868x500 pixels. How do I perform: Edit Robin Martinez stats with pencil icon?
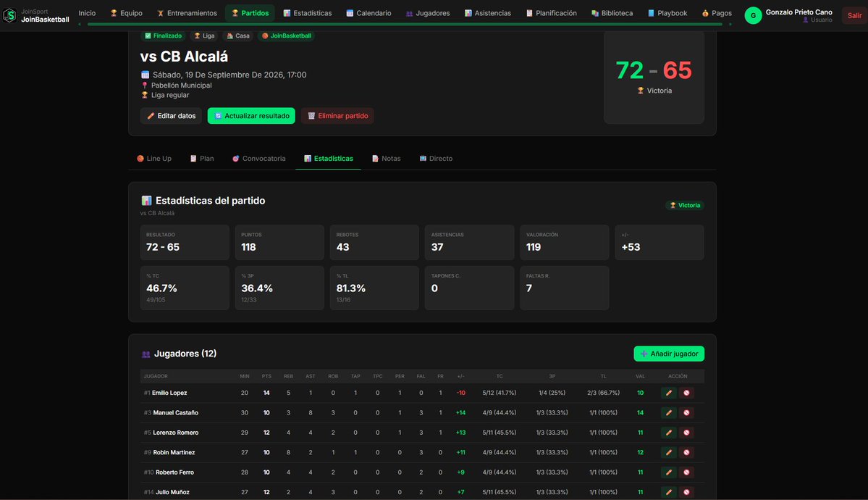click(x=669, y=452)
